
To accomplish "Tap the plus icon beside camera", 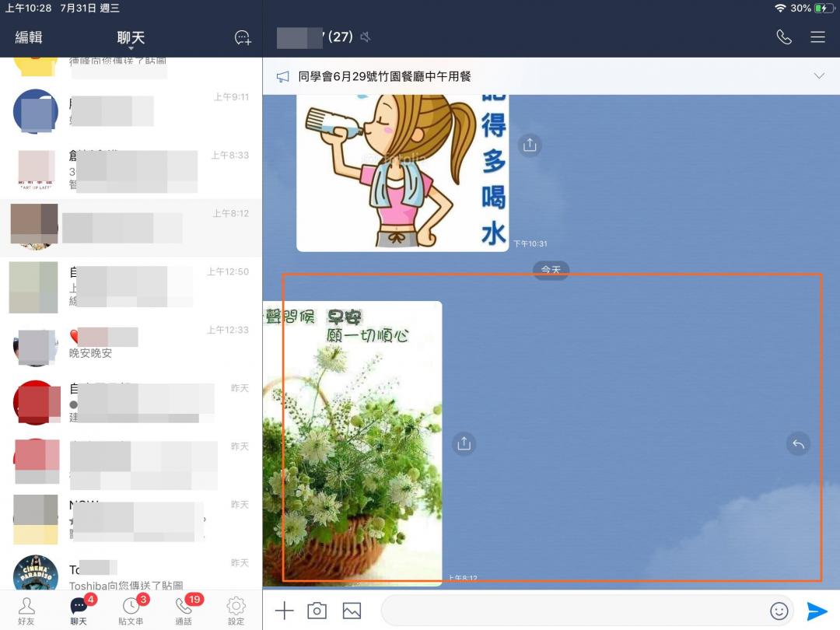I will [x=285, y=611].
